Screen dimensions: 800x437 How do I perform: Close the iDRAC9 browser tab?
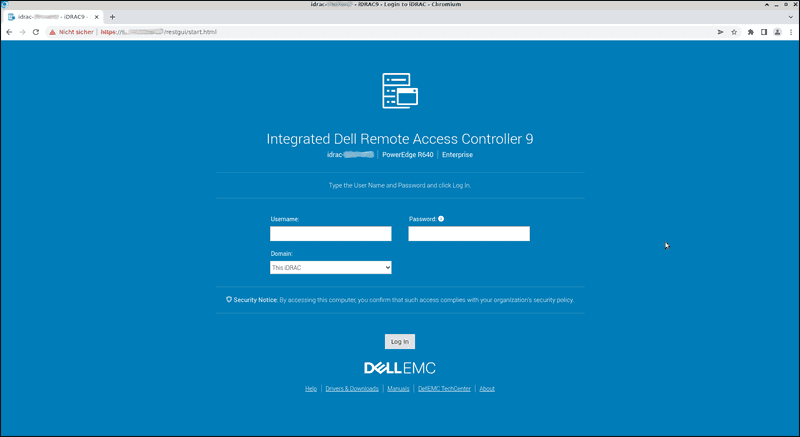coord(96,17)
